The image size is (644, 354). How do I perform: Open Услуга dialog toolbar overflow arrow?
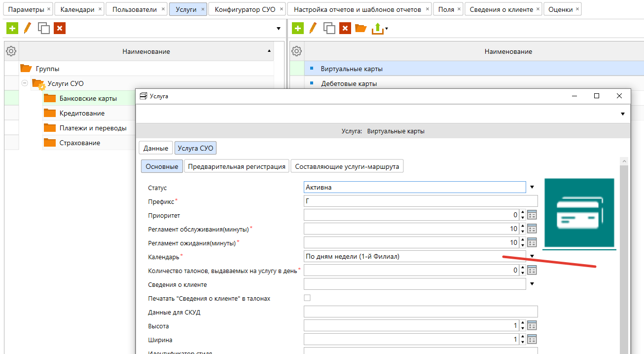coord(623,114)
